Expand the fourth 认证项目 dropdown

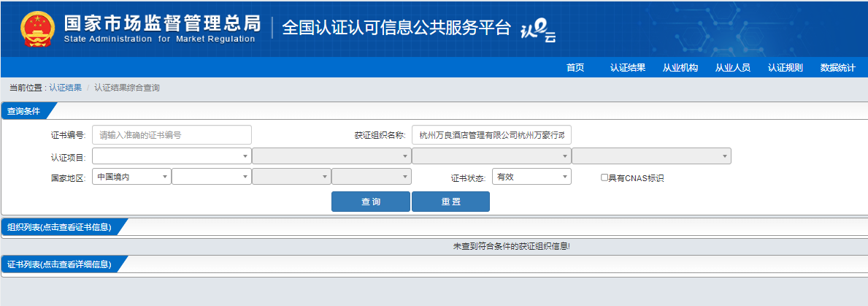(652, 156)
